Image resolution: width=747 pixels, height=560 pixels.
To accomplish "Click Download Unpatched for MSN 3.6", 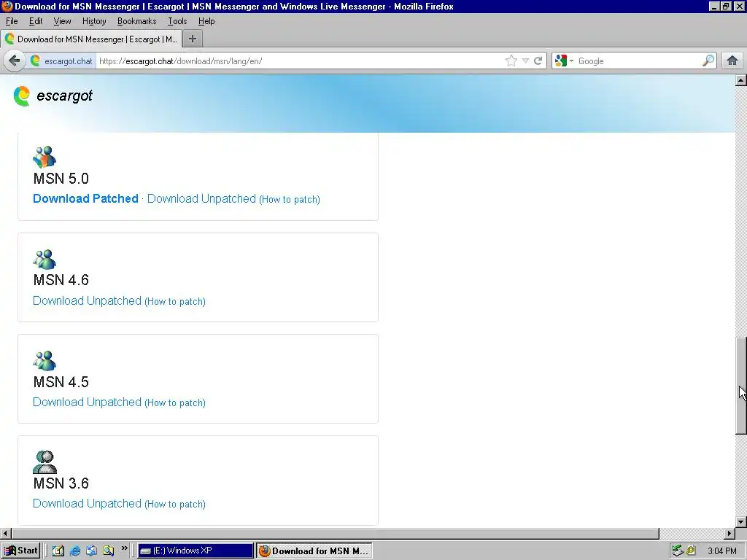I will [x=88, y=504].
